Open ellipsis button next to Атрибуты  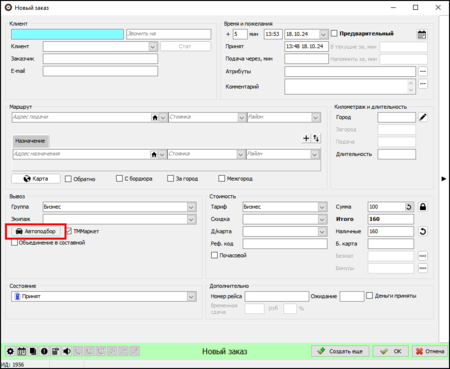(423, 71)
